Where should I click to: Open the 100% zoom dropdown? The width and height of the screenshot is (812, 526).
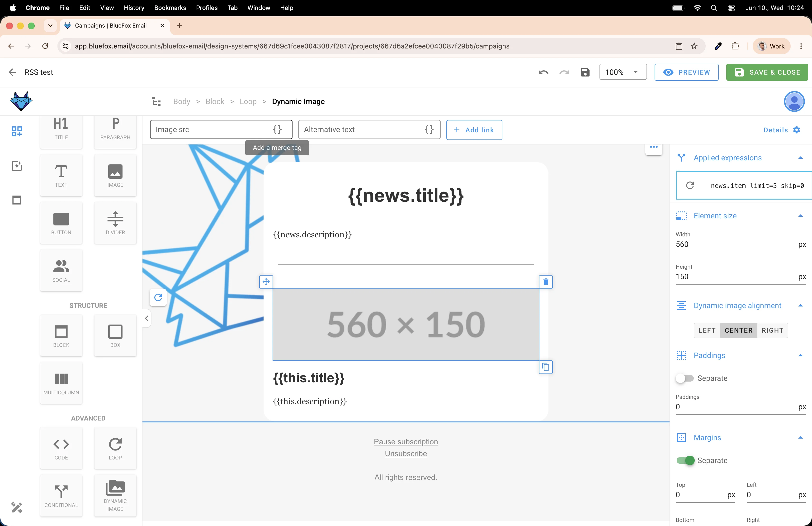(623, 72)
